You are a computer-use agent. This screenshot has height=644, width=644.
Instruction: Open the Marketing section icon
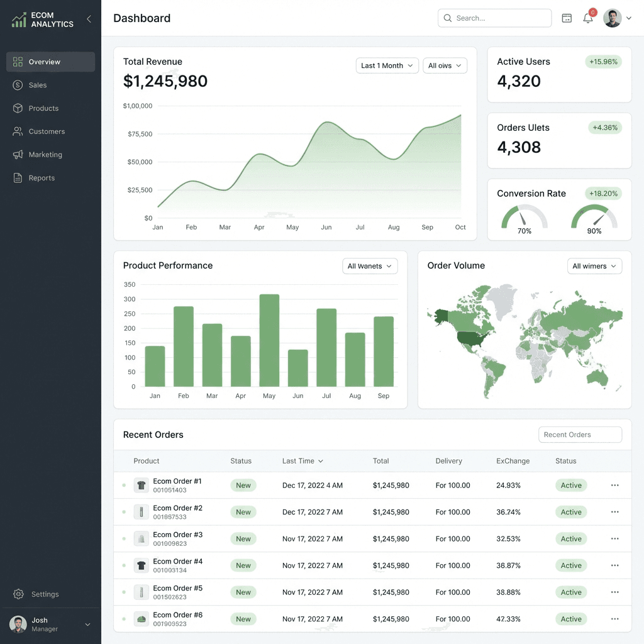[x=19, y=155]
